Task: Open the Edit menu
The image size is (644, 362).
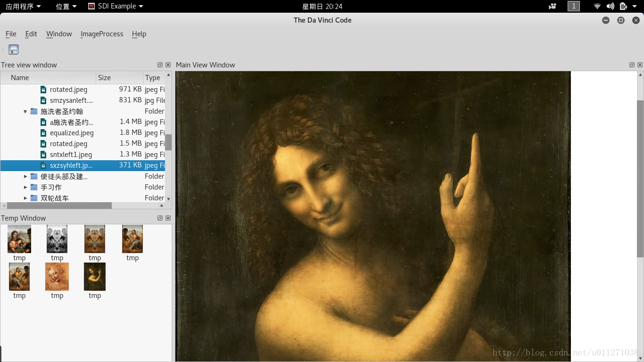Action: click(31, 34)
